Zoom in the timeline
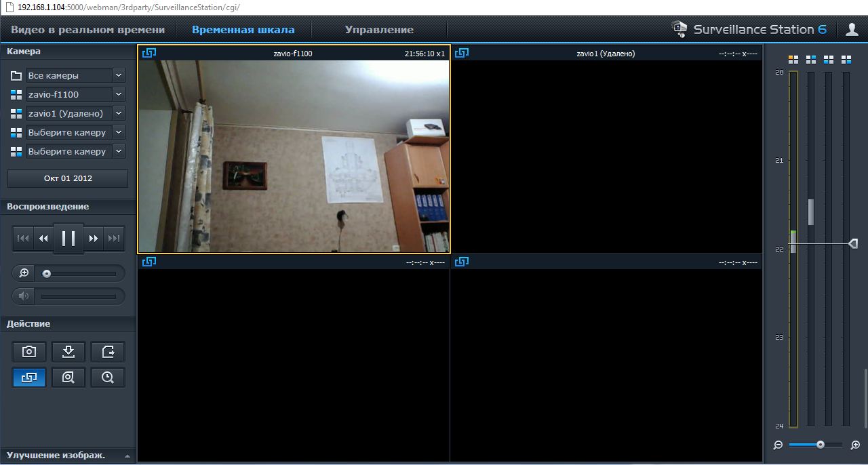 tap(856, 445)
